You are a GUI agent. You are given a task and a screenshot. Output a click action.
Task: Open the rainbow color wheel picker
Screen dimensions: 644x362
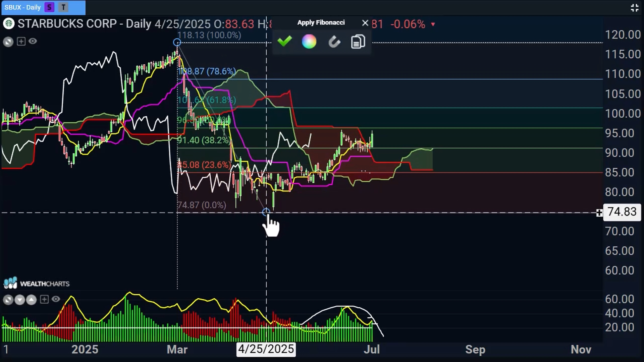click(x=309, y=42)
